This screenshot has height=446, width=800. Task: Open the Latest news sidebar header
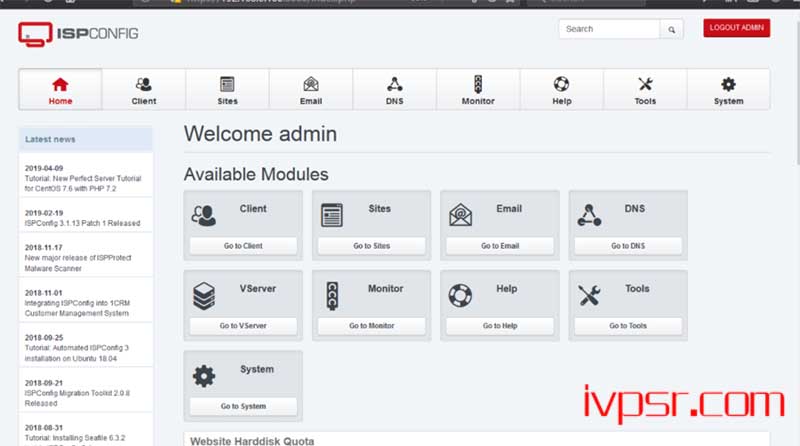click(86, 139)
